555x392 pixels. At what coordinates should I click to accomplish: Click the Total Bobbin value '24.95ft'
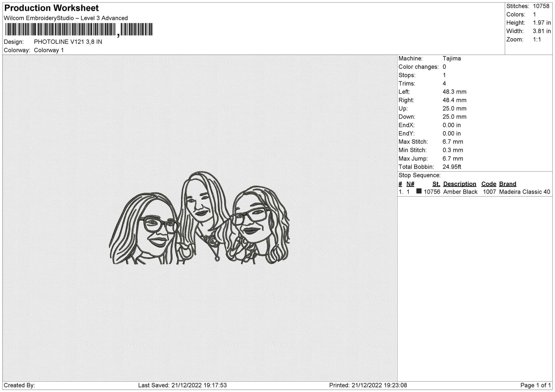[452, 167]
